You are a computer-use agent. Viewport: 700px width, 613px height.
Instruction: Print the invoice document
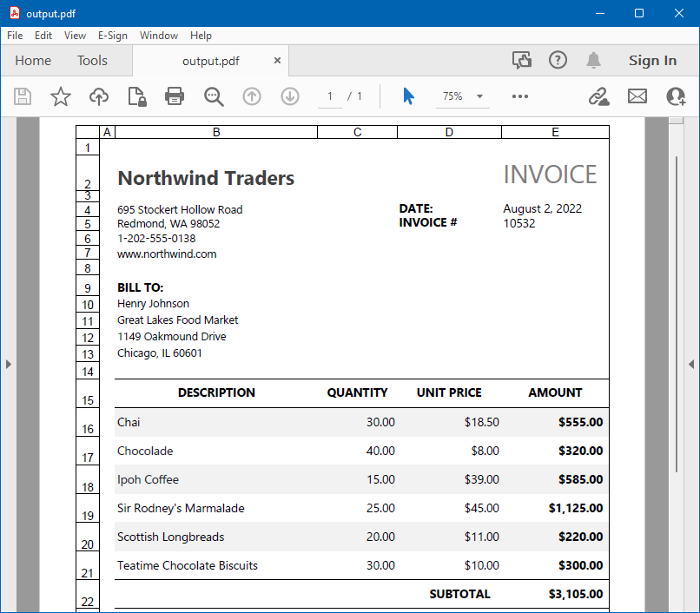(174, 96)
